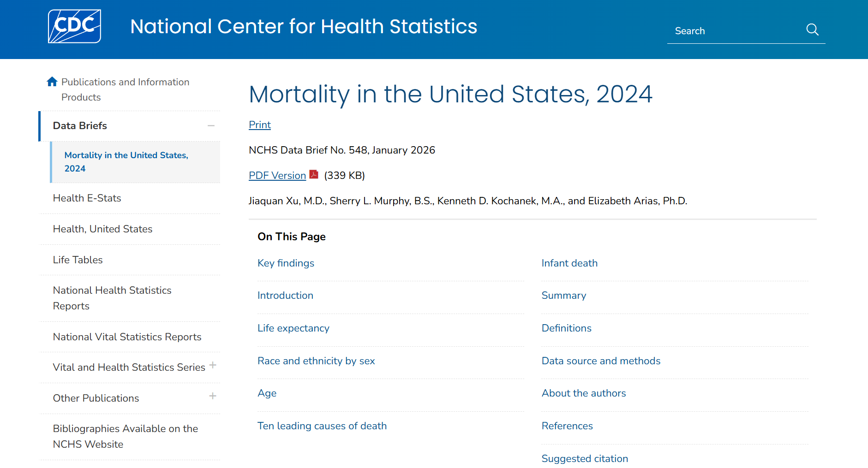
Task: Click the Print link
Action: click(x=260, y=125)
